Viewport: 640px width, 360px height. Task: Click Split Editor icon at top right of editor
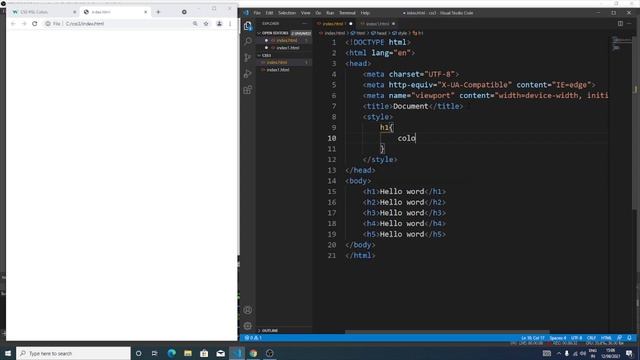(620, 24)
